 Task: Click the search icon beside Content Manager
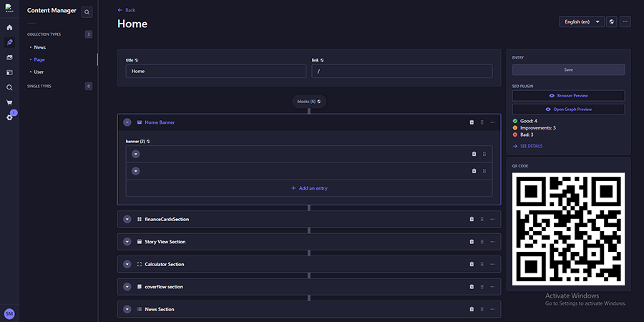(87, 12)
